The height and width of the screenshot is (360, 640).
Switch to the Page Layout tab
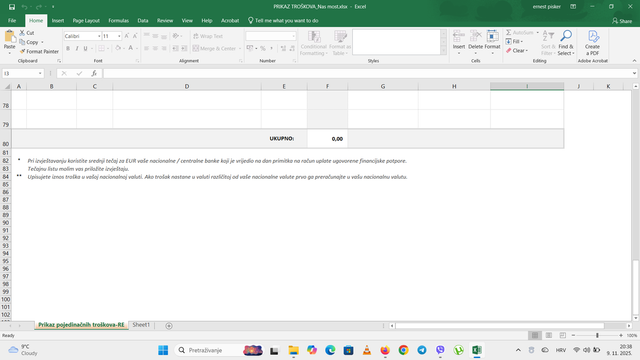click(86, 20)
